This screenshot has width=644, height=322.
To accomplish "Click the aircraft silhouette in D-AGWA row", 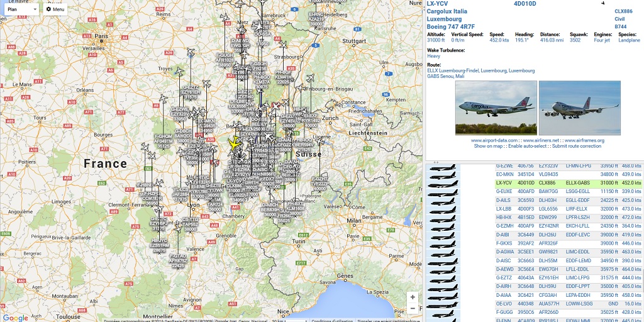I will click(x=442, y=253).
